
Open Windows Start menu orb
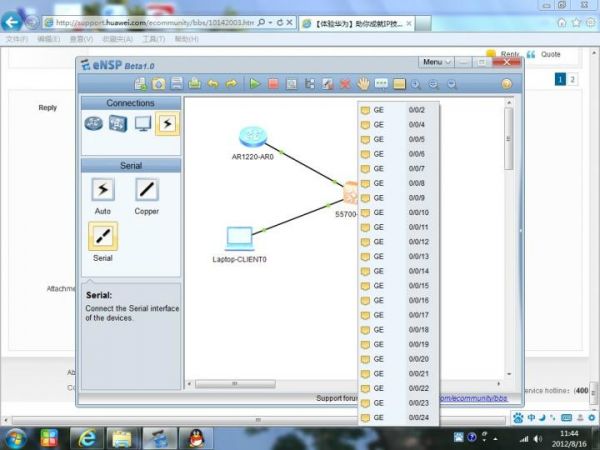coord(14,439)
